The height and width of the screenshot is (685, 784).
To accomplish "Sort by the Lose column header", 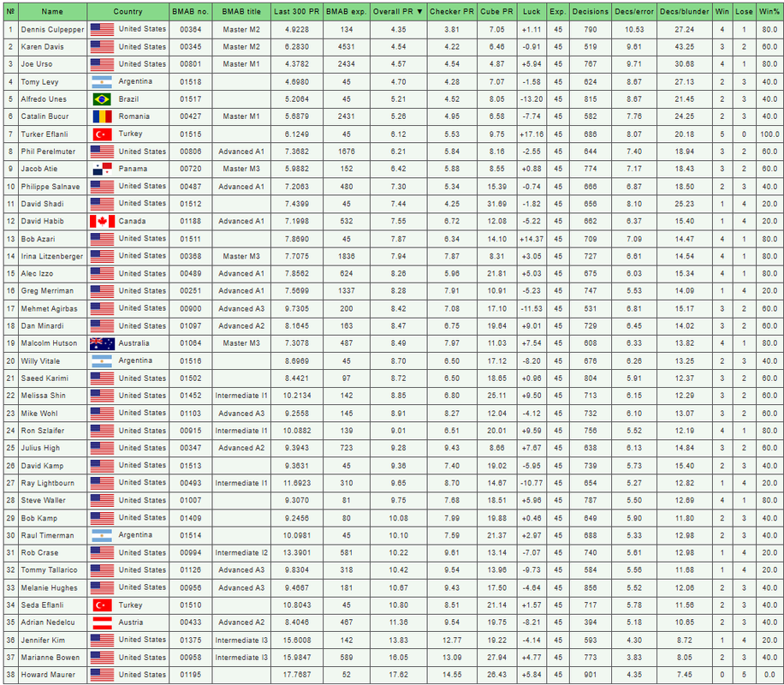I will [x=744, y=11].
